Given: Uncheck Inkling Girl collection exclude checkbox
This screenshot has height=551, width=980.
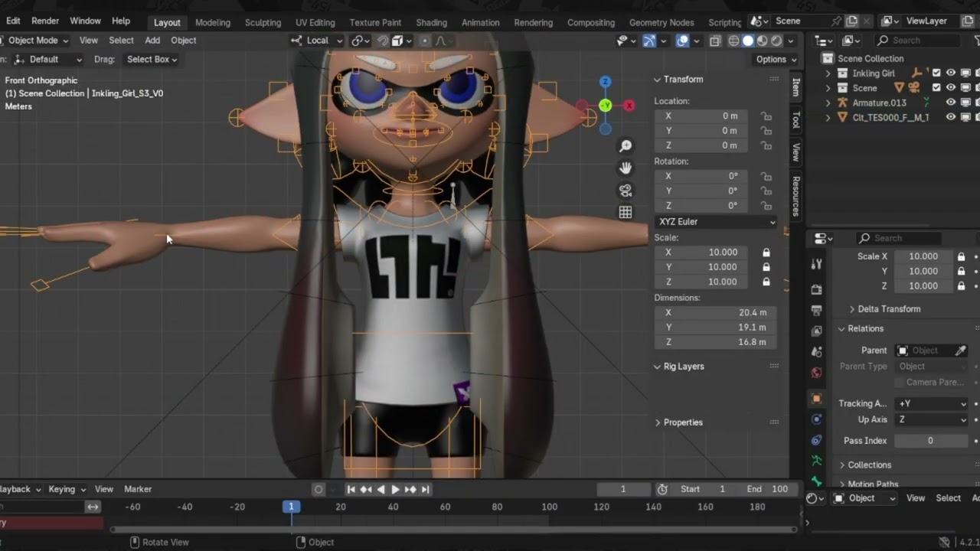Looking at the screenshot, I should click(936, 73).
